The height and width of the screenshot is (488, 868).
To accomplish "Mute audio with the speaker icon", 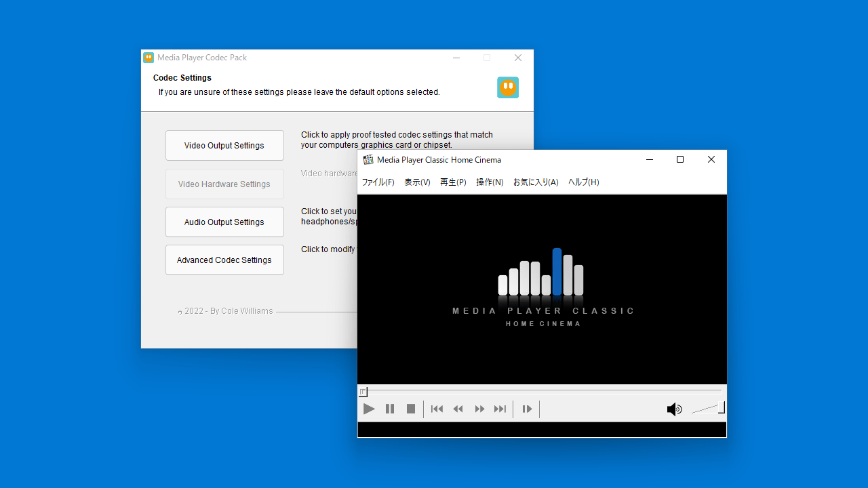I will pyautogui.click(x=674, y=409).
